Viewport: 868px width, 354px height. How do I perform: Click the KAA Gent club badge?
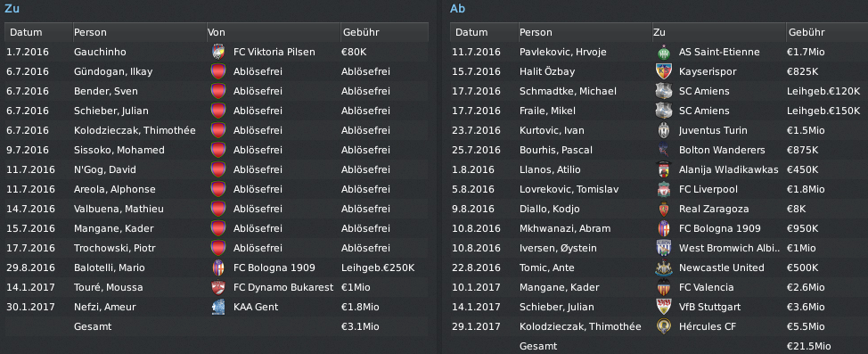[218, 308]
